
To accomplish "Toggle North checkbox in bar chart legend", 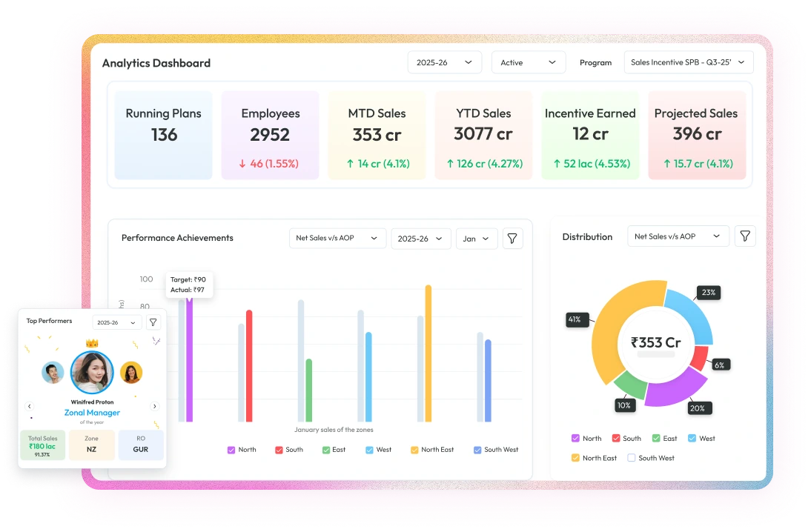I will pyautogui.click(x=231, y=450).
